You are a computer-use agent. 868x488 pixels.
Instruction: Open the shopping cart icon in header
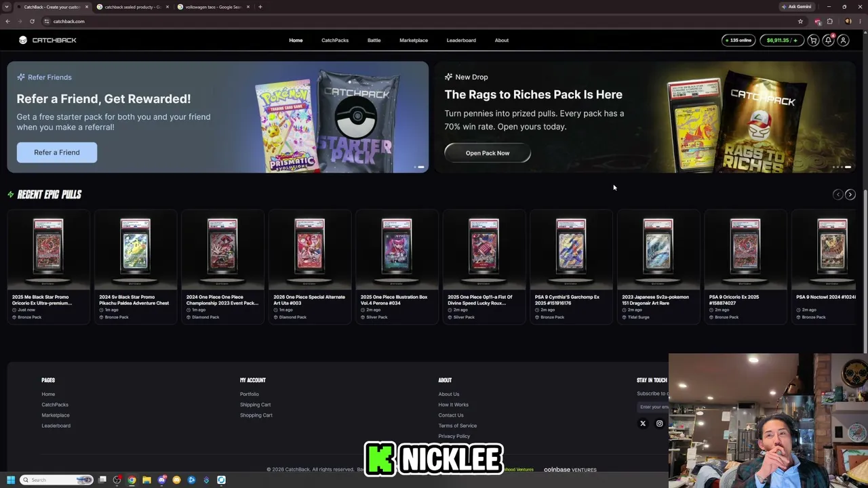pos(813,40)
